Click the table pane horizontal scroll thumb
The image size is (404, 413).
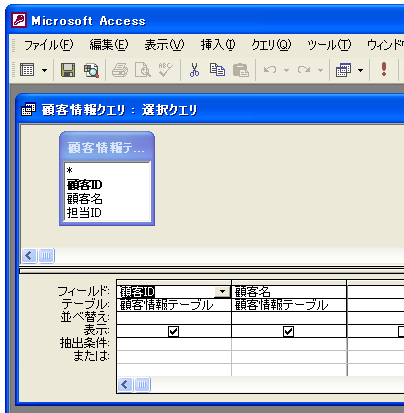(x=46, y=256)
